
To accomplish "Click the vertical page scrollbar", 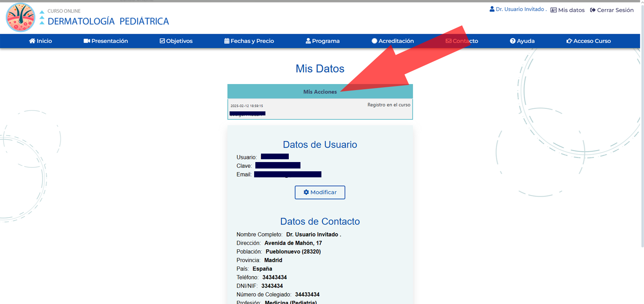I will 642,121.
